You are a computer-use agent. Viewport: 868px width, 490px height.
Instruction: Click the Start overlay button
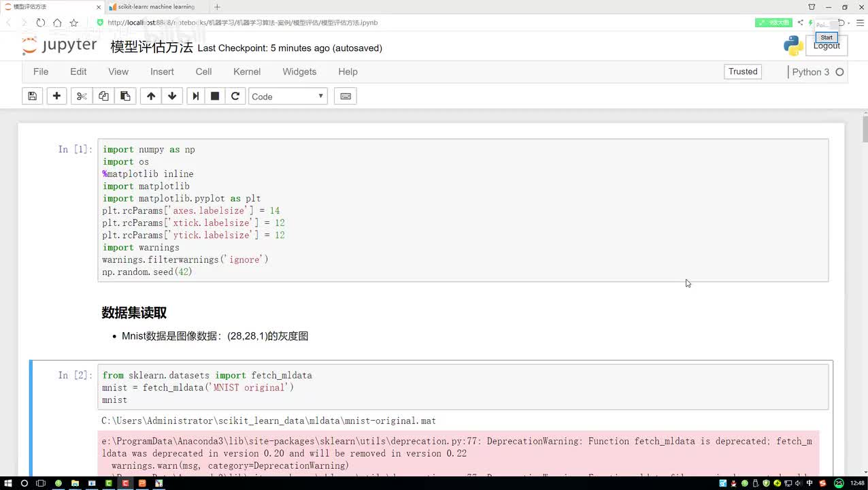827,37
